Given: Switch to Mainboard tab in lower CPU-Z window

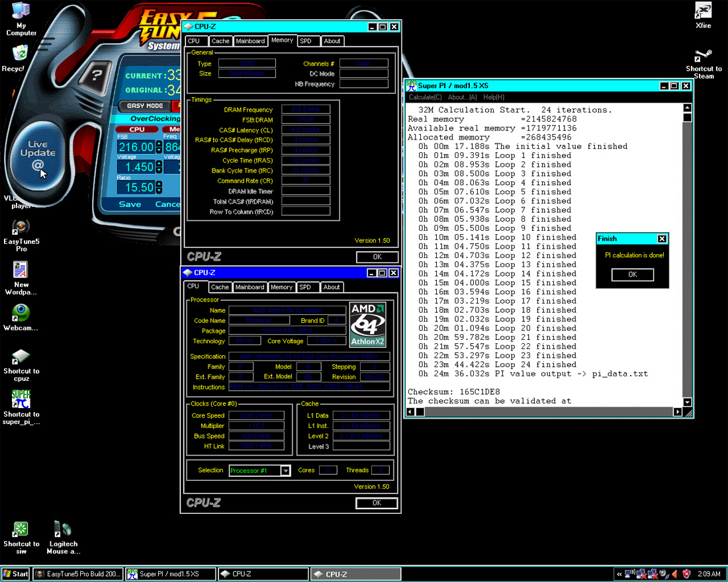Looking at the screenshot, I should tap(250, 287).
